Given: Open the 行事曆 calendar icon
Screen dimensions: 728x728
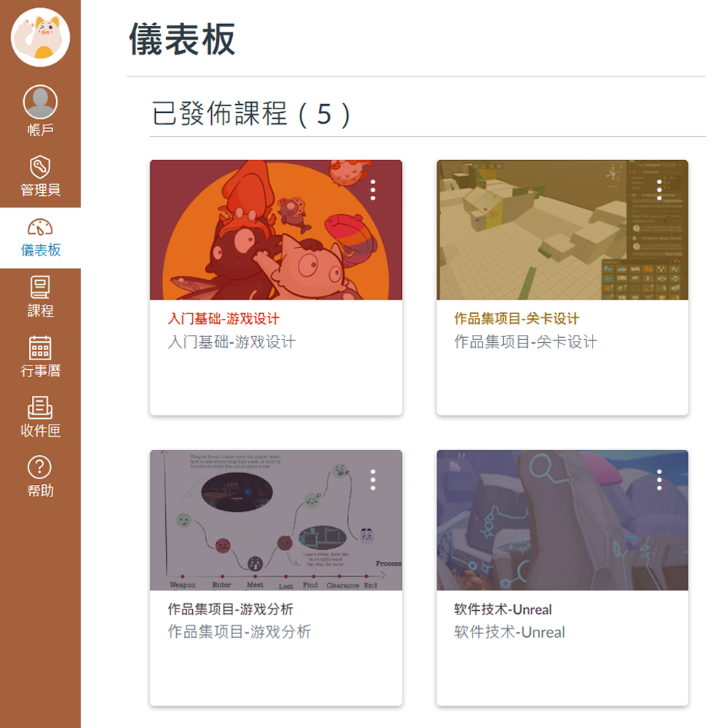Looking at the screenshot, I should pyautogui.click(x=40, y=348).
